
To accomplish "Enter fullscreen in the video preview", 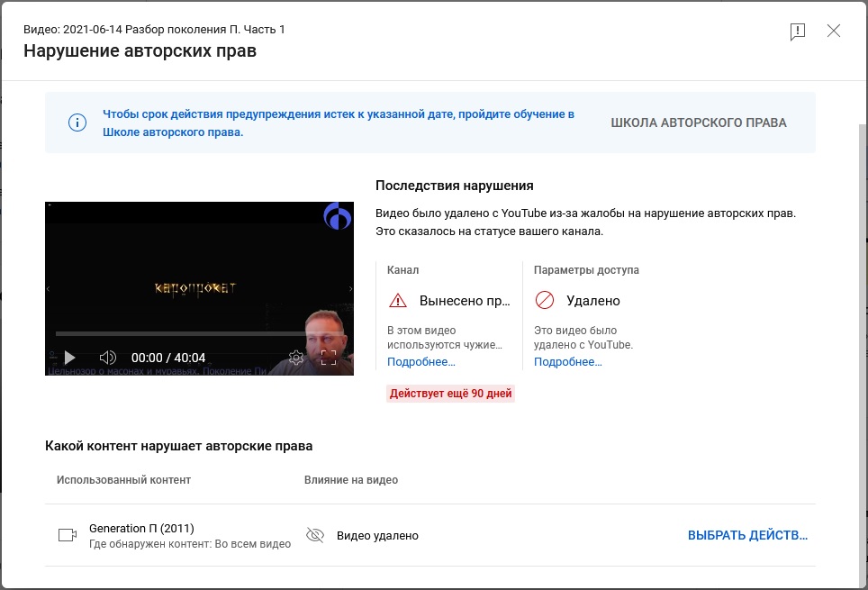I will [x=329, y=358].
